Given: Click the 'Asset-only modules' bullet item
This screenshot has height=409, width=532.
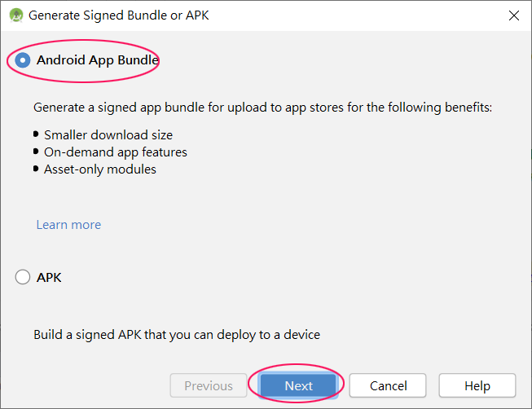Looking at the screenshot, I should click(100, 169).
